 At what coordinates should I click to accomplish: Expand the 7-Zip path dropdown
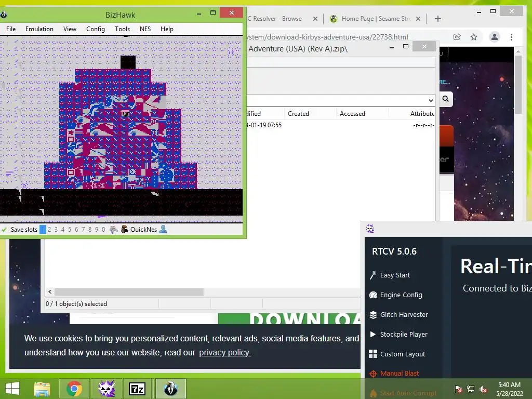tap(431, 100)
